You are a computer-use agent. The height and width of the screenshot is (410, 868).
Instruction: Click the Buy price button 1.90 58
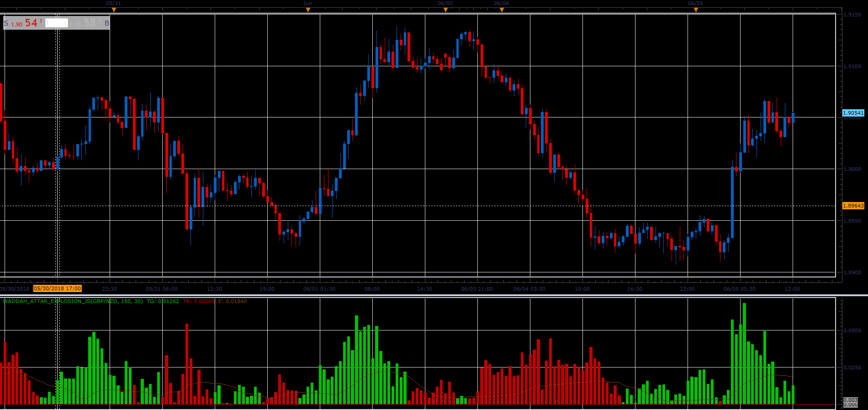pos(86,23)
